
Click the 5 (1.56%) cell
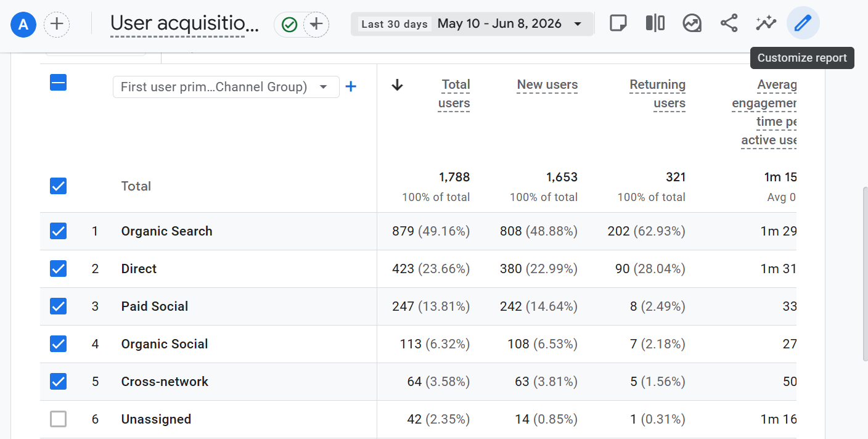click(657, 382)
